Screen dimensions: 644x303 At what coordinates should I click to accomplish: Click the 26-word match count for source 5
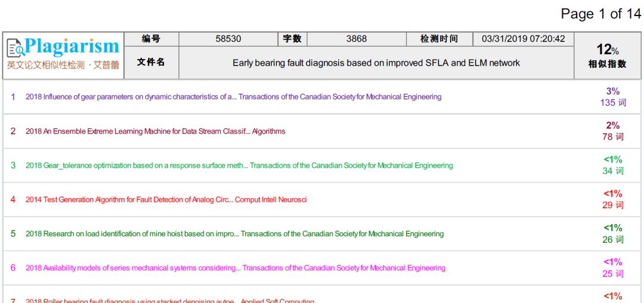[x=612, y=240]
